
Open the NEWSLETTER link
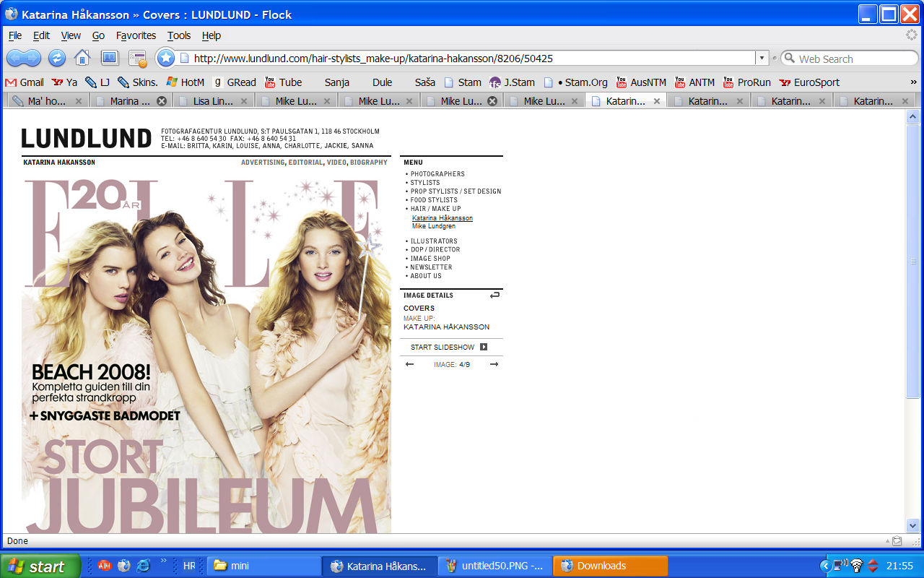coord(431,267)
